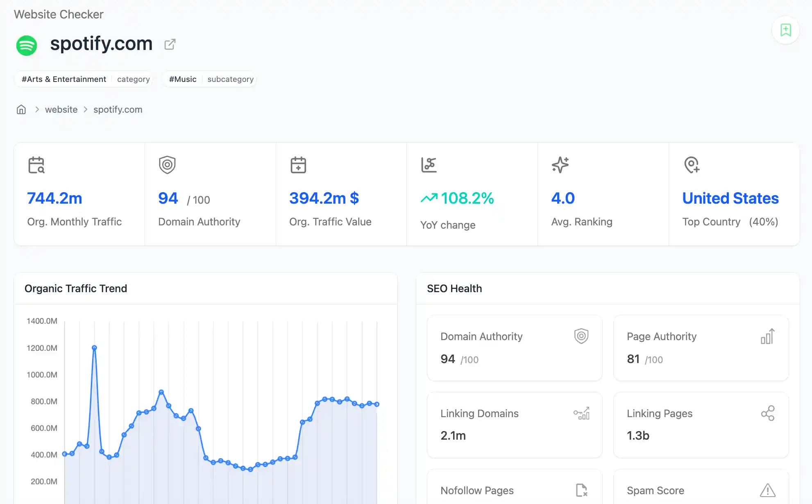Viewport: 812px width, 504px height.
Task: Click the key chart icon in Linking Domains
Action: (581, 413)
